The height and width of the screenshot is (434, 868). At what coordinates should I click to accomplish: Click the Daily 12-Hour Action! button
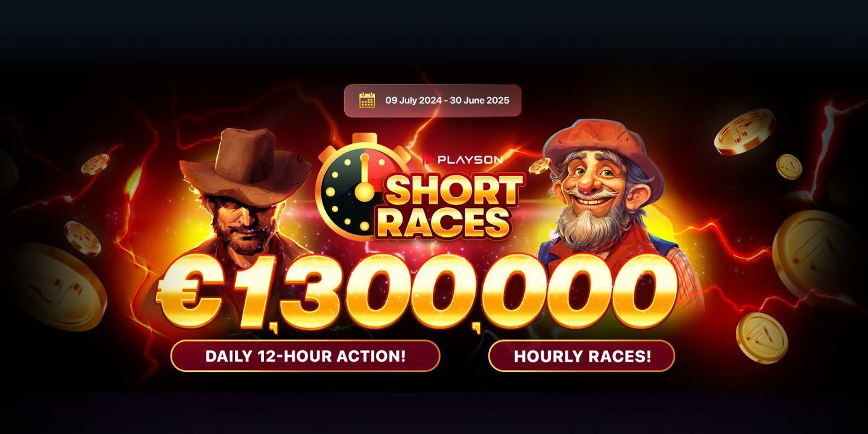tap(305, 356)
